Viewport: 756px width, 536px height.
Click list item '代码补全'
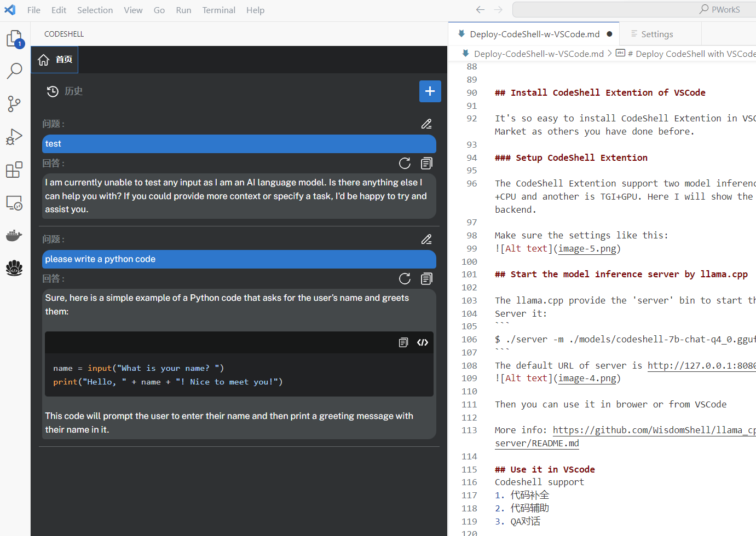click(x=529, y=495)
